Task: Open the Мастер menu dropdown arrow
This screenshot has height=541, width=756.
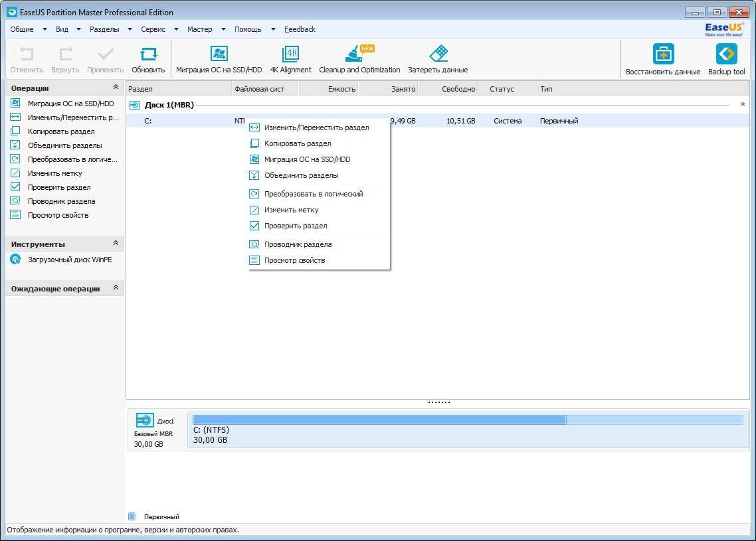Action: [223, 29]
